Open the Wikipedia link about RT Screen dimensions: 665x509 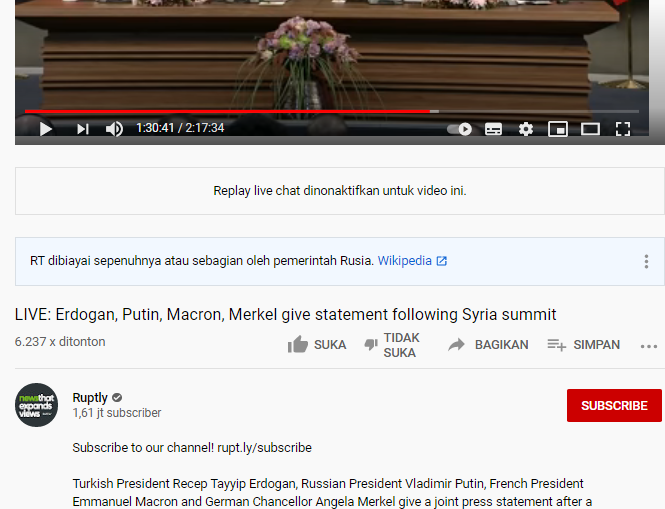pyautogui.click(x=412, y=260)
